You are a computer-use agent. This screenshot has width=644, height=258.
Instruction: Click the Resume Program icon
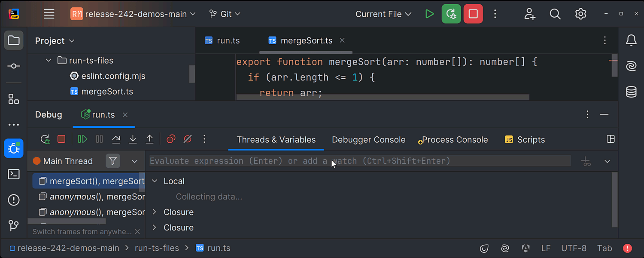coord(82,139)
